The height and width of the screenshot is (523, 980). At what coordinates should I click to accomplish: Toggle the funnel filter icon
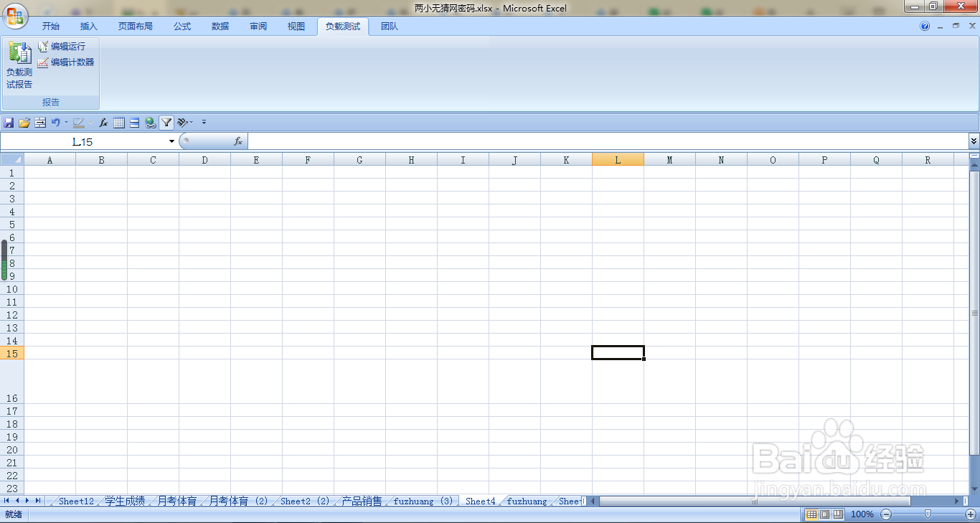pyautogui.click(x=166, y=123)
